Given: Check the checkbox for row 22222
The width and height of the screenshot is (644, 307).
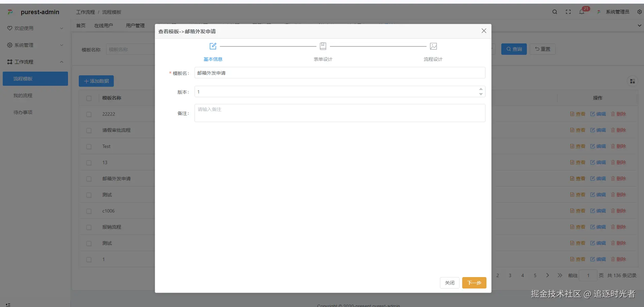Looking at the screenshot, I should tap(89, 114).
